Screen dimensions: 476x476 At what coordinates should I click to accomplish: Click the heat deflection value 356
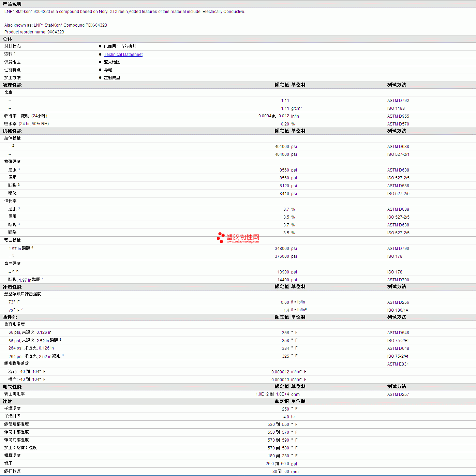285,333
